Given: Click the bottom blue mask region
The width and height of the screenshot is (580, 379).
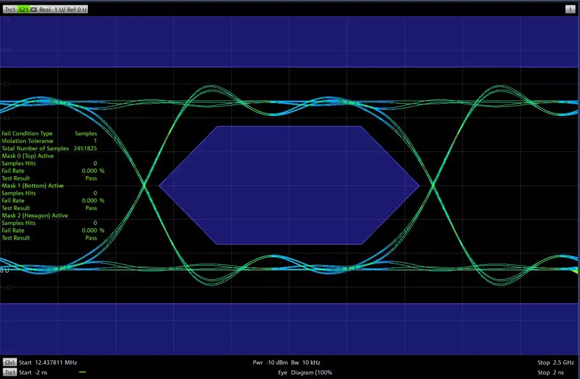Looking at the screenshot, I should pyautogui.click(x=290, y=329).
